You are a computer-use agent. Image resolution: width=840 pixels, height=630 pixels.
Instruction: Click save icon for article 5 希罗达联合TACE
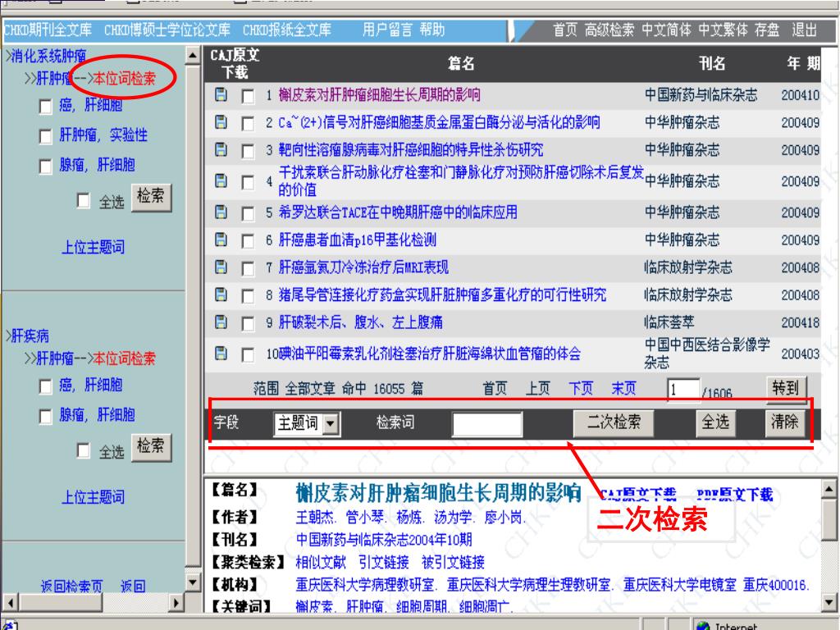[x=220, y=212]
